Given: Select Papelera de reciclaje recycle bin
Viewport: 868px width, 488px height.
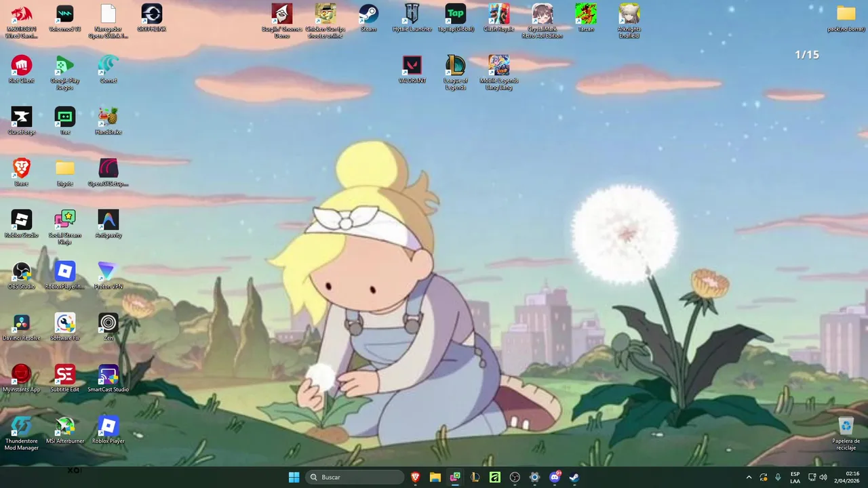Looking at the screenshot, I should click(846, 434).
